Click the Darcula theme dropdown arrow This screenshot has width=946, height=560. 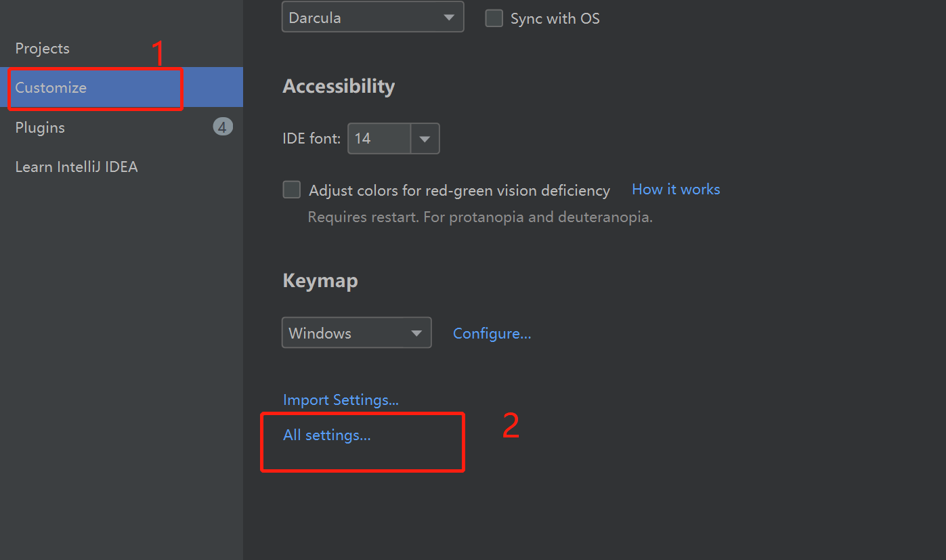[449, 18]
